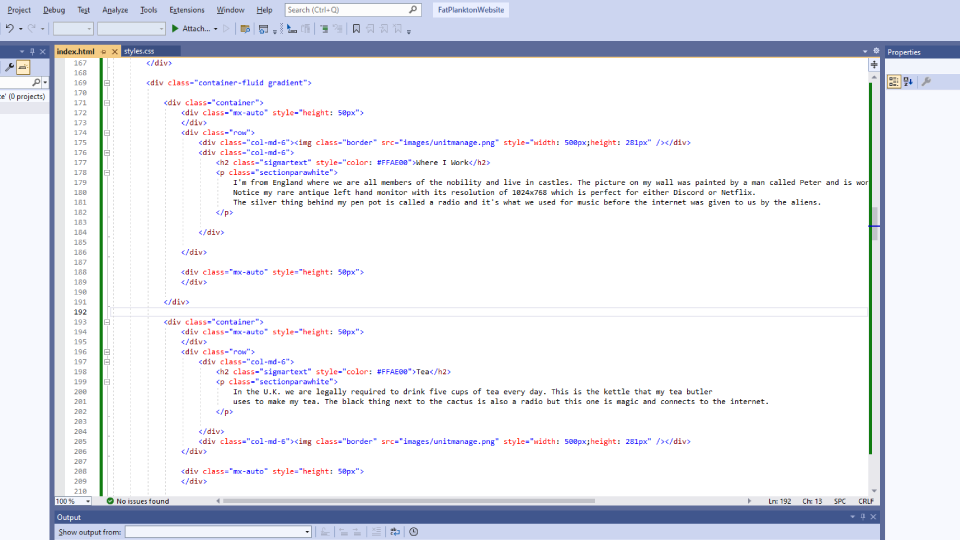Toggle bookmark on current line icon
960x540 pixels.
tap(356, 29)
